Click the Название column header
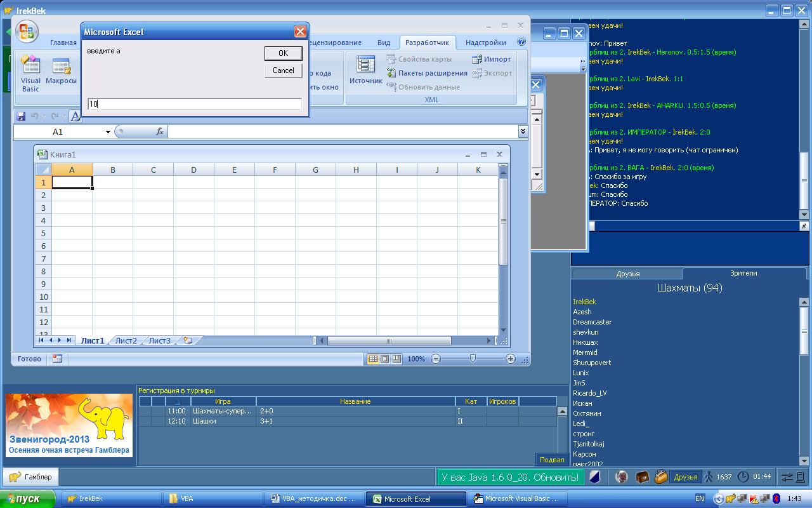This screenshot has width=812, height=508. pyautogui.click(x=355, y=401)
